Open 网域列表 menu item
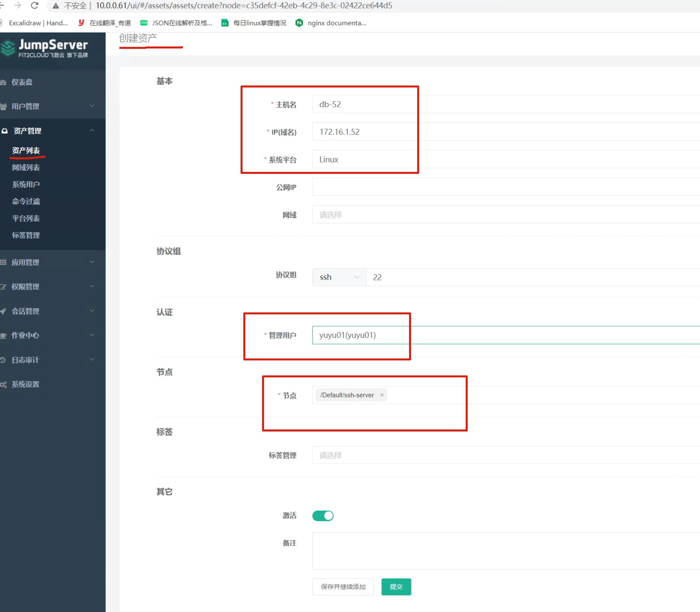This screenshot has height=612, width=700. (x=26, y=168)
